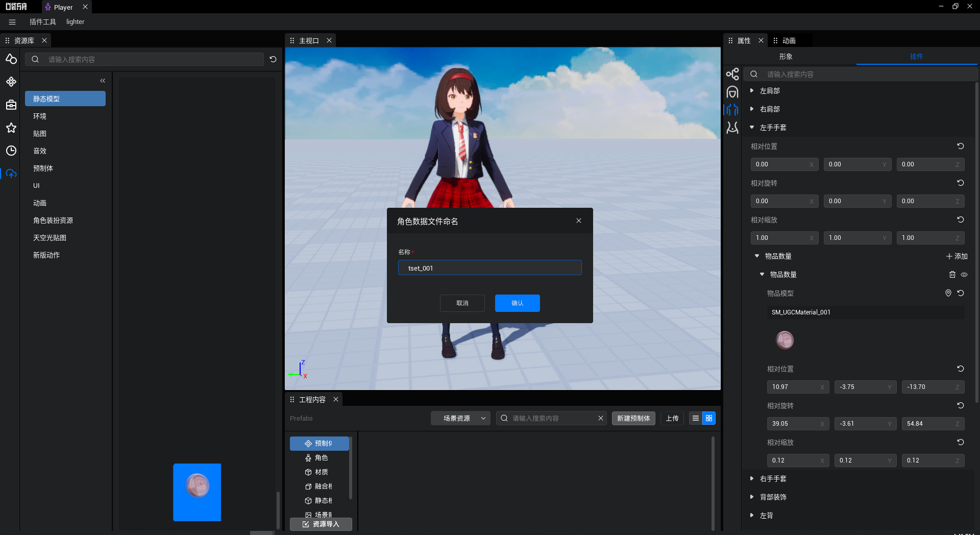Click the properties panel vertical scrollbar
The height and width of the screenshot is (535, 980).
pyautogui.click(x=977, y=242)
